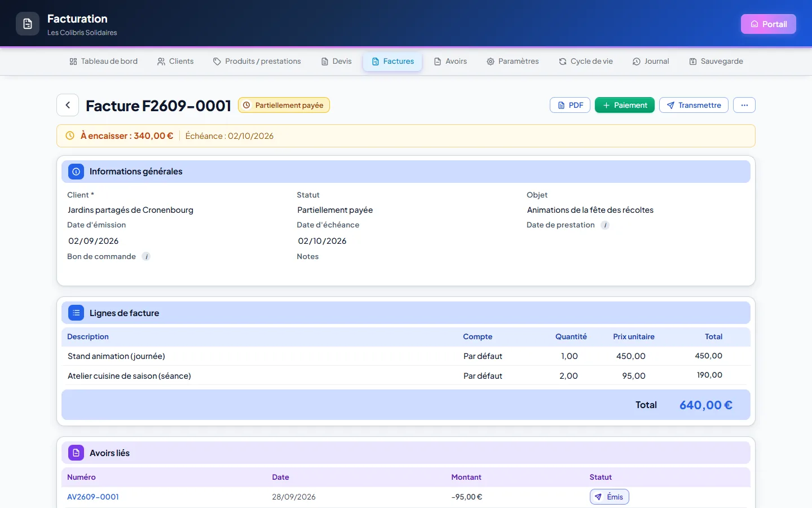Open credit note AV2609-0001 link
Image resolution: width=812 pixels, height=508 pixels.
tap(93, 497)
